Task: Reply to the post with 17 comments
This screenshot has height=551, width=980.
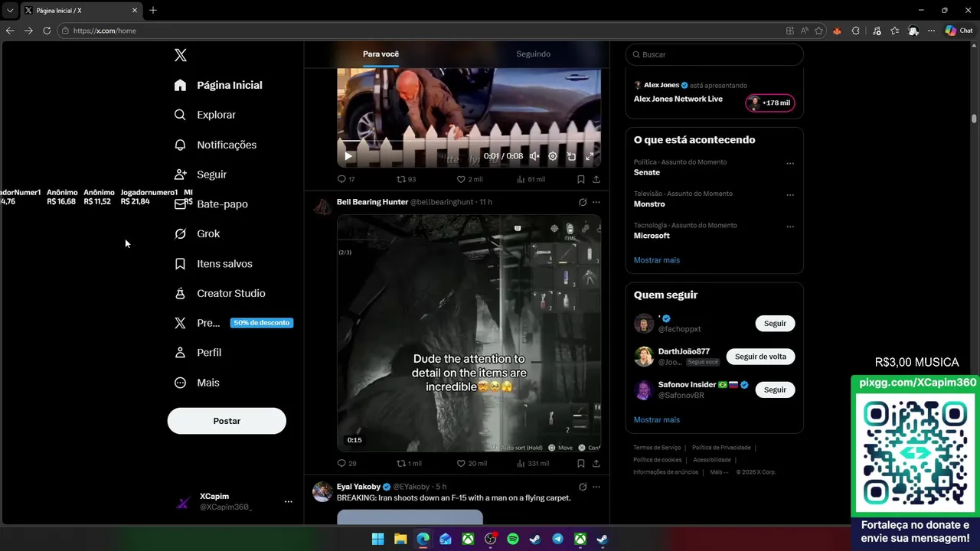Action: [346, 179]
